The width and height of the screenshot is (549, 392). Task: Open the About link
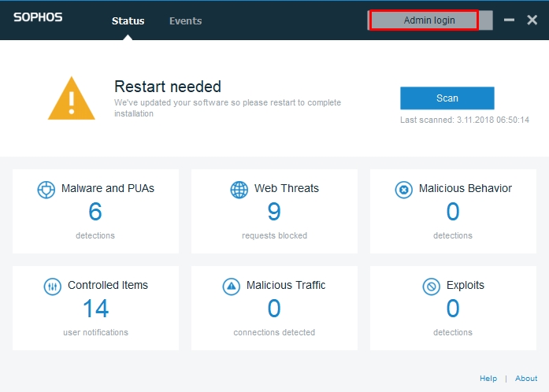click(x=526, y=379)
